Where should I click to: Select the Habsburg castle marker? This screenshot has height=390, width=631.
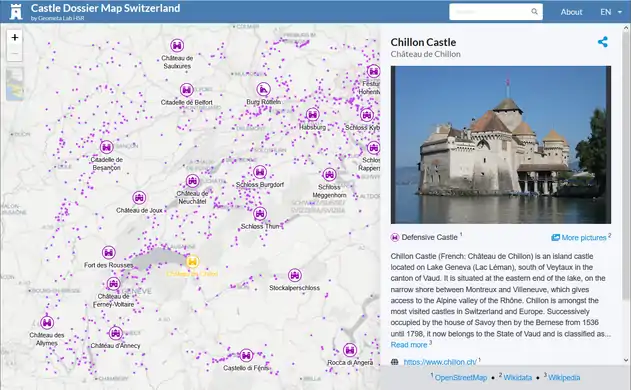tap(313, 115)
